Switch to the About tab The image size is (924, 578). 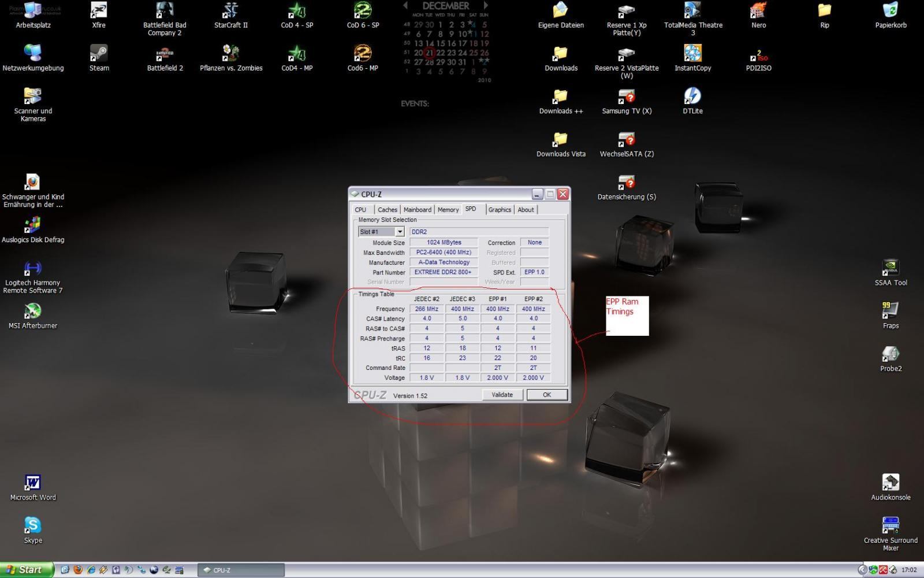point(526,210)
